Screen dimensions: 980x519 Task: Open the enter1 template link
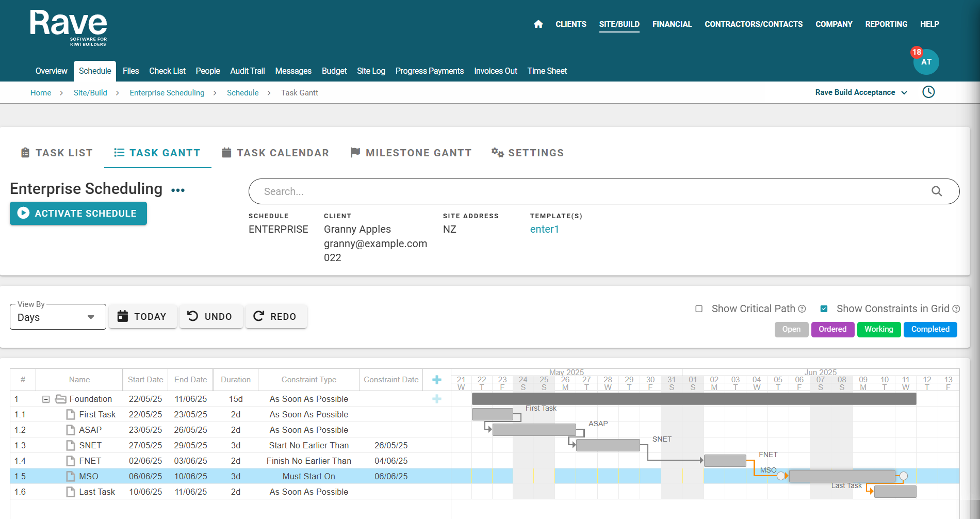[545, 230]
